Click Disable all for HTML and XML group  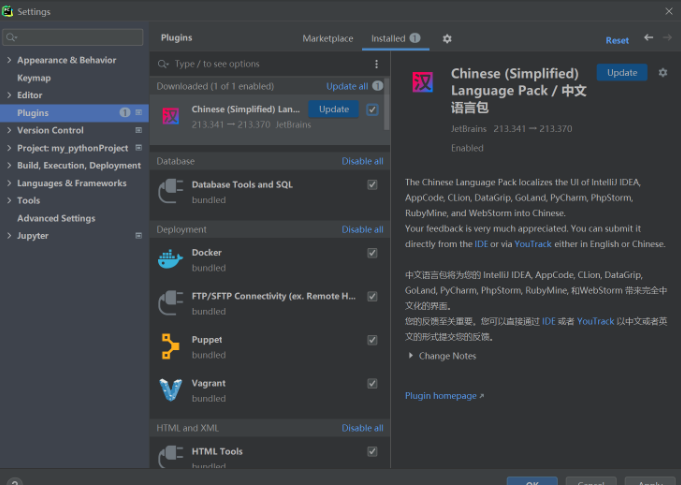point(362,428)
